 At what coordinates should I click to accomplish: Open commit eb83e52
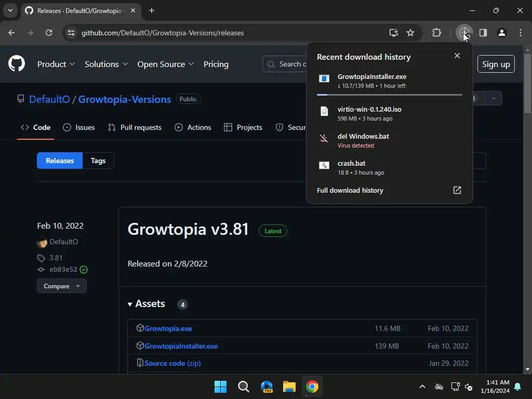[x=63, y=270]
